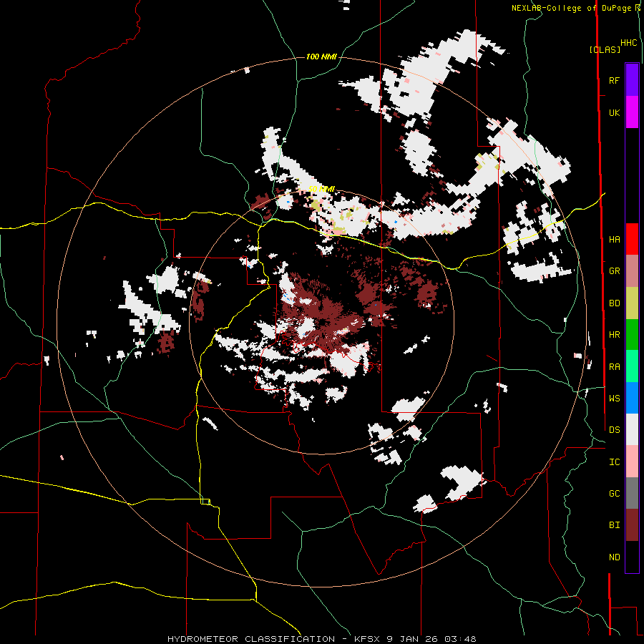Click the HA legend label
The image size is (644, 644).
[615, 239]
